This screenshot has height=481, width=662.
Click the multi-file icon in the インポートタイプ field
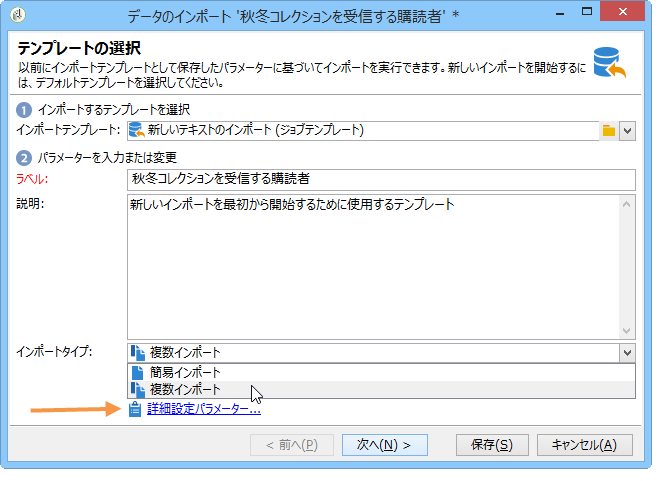pyautogui.click(x=138, y=353)
